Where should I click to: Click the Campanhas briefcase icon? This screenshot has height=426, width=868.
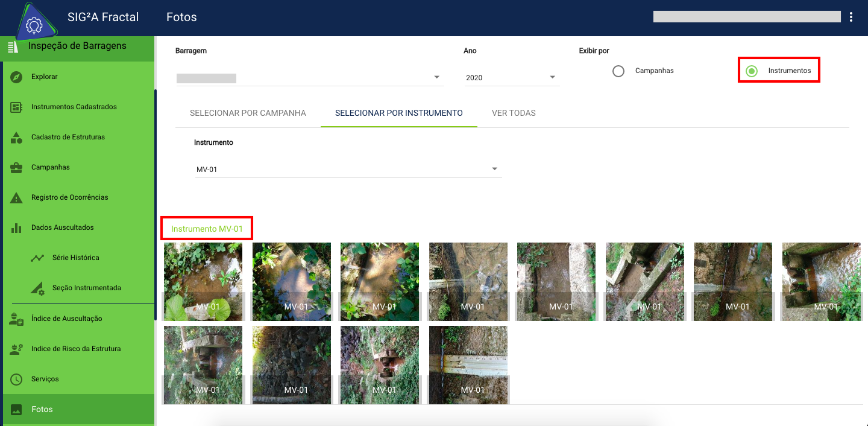pos(16,167)
